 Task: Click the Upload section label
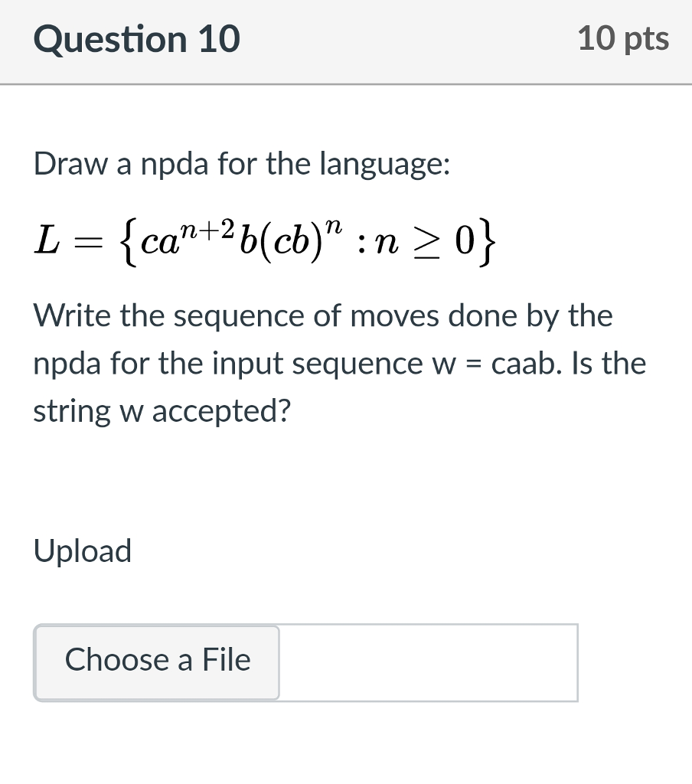[x=82, y=550]
